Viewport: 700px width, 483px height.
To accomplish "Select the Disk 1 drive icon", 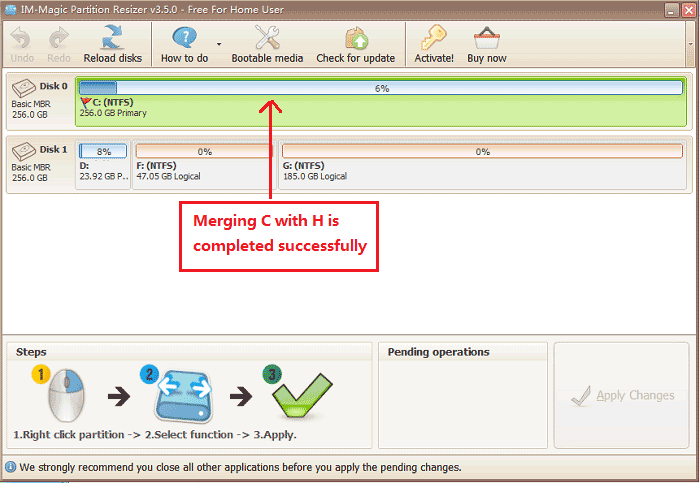I will point(24,151).
